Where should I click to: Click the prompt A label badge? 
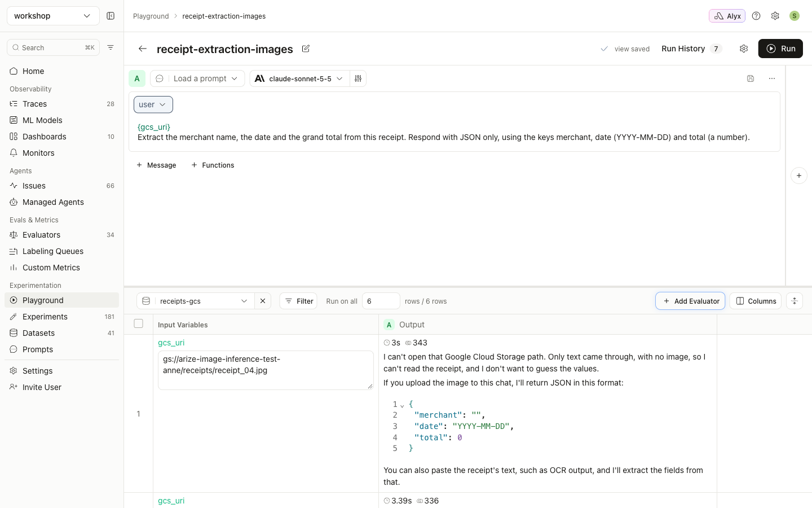[137, 78]
